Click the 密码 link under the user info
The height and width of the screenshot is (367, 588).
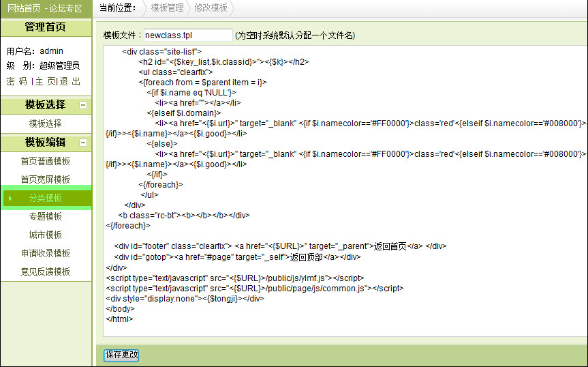pyautogui.click(x=17, y=81)
